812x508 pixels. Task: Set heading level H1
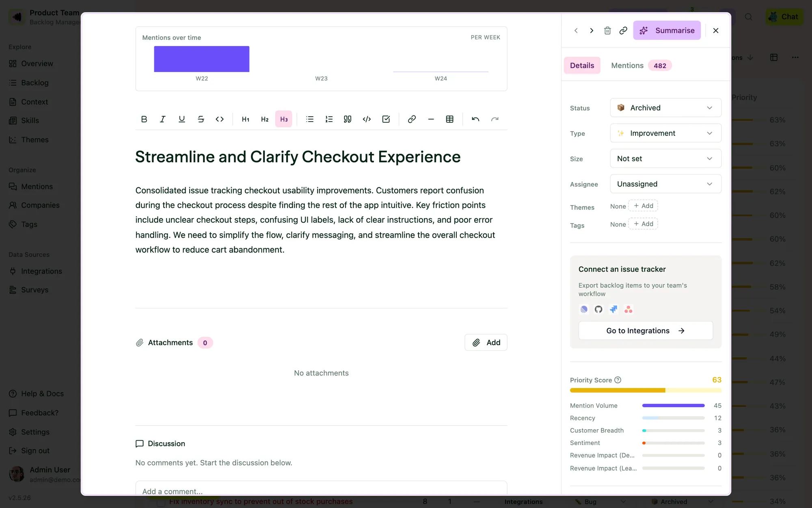pyautogui.click(x=246, y=119)
